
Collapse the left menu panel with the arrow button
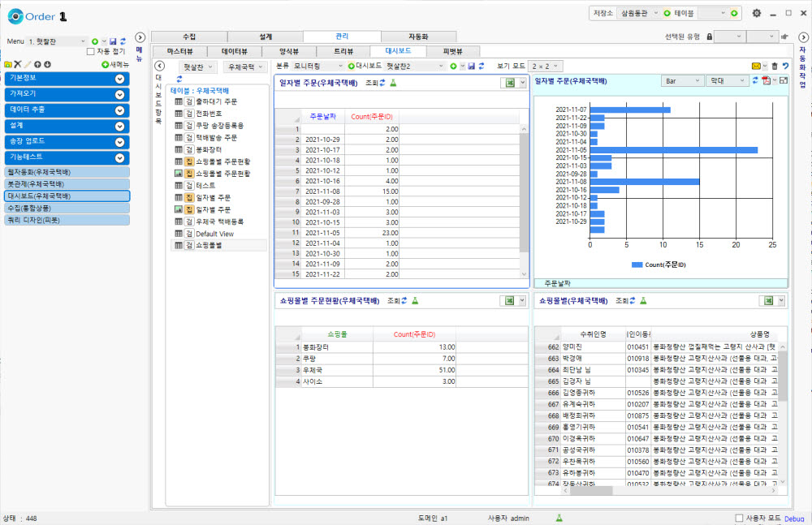click(x=140, y=37)
